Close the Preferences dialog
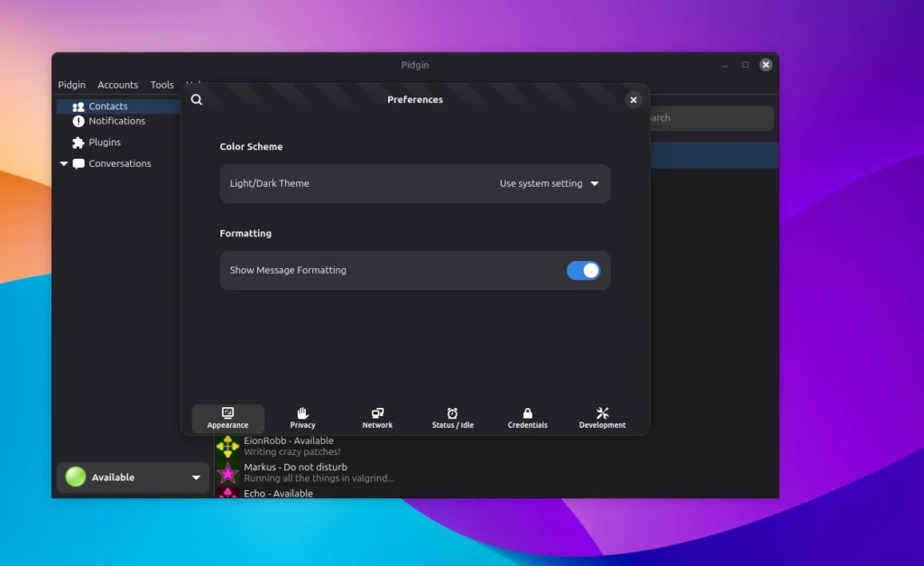Viewport: 924px width, 566px height. click(x=633, y=99)
